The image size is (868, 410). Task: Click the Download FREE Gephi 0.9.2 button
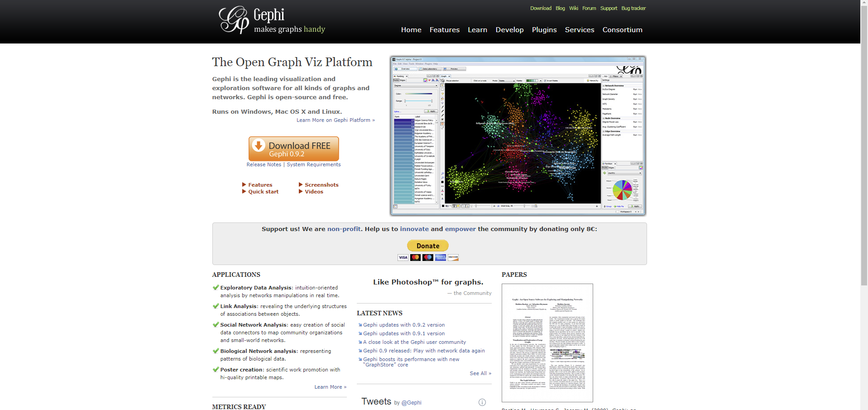pyautogui.click(x=293, y=149)
